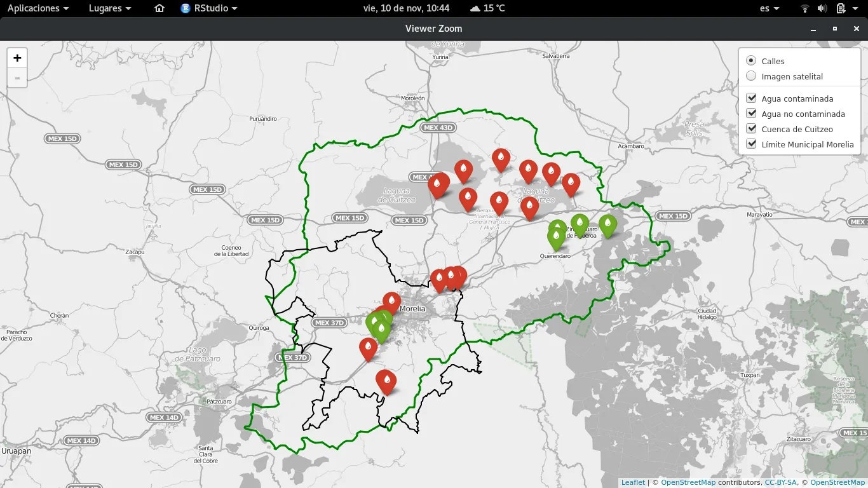Click the MEX 43D road shield

point(438,127)
